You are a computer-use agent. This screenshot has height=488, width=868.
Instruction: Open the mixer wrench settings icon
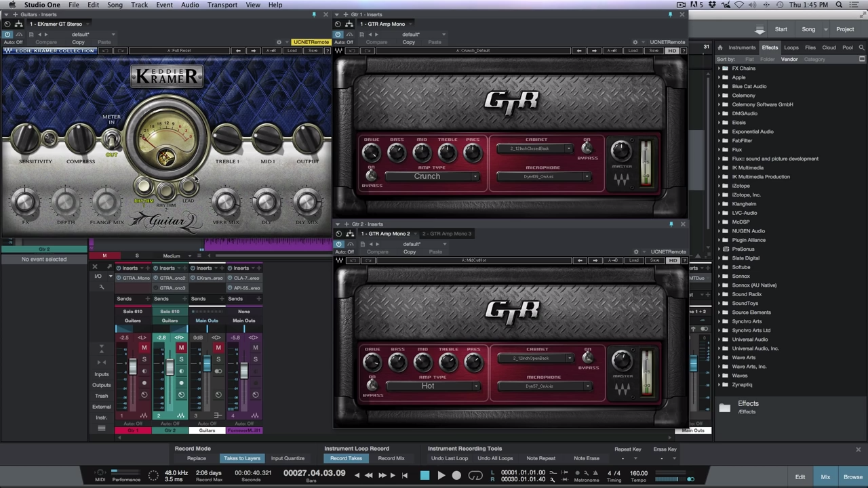102,287
